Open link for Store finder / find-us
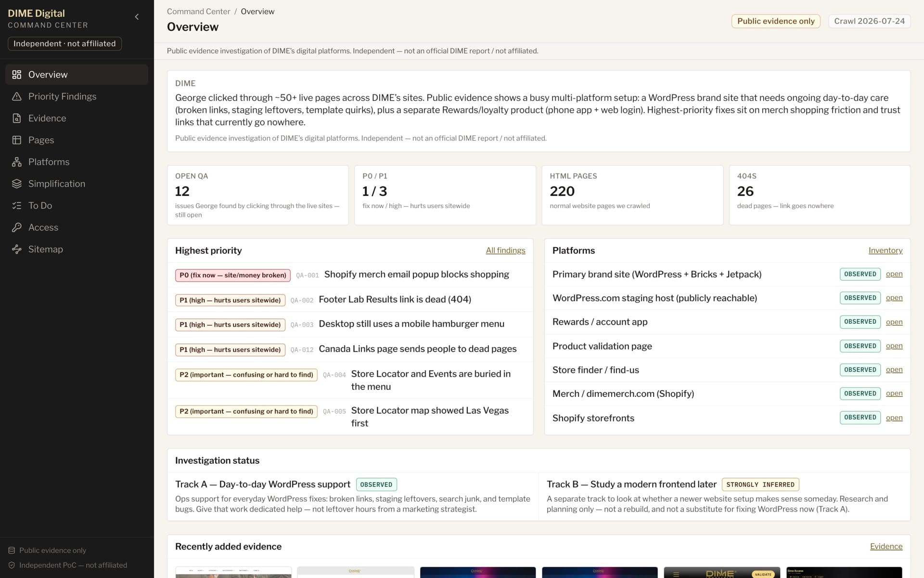The image size is (924, 578). [x=894, y=369]
